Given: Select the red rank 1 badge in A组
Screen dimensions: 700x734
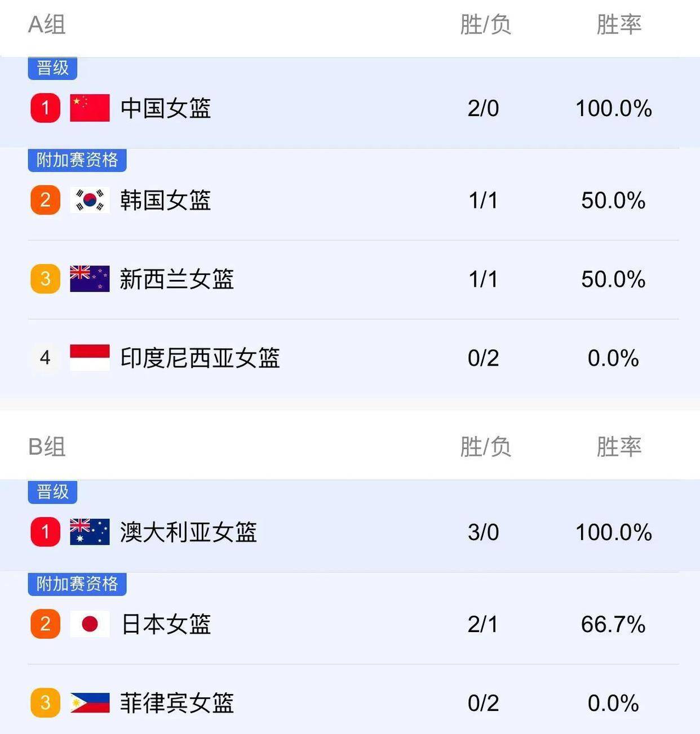Looking at the screenshot, I should click(x=46, y=108).
